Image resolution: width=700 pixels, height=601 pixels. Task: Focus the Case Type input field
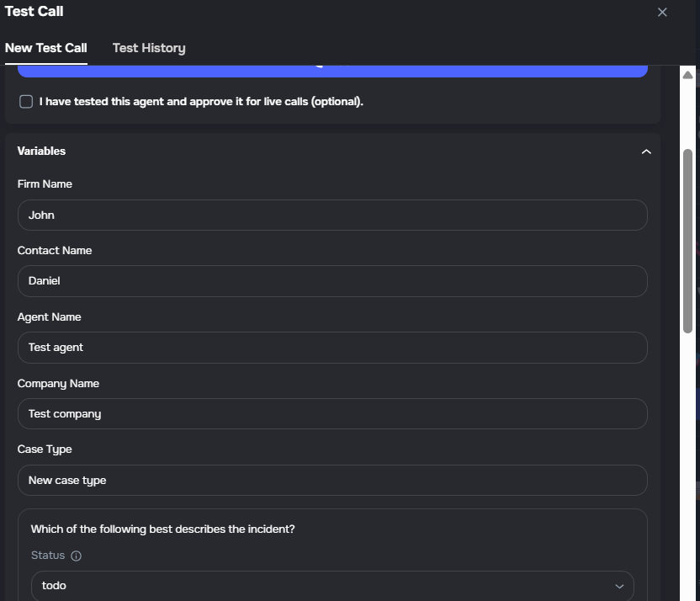(331, 481)
